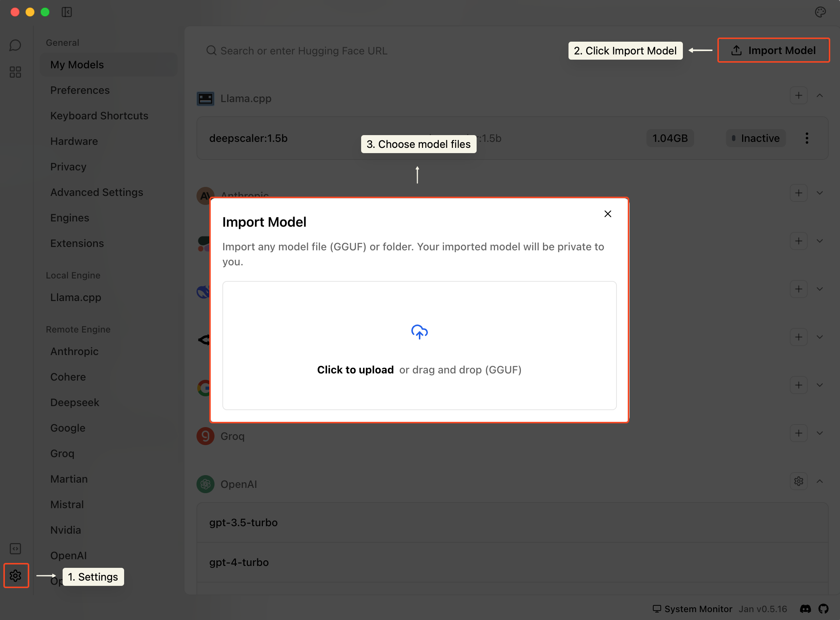Click the gpt-4-turbo model row
The height and width of the screenshot is (620, 840).
click(x=512, y=563)
